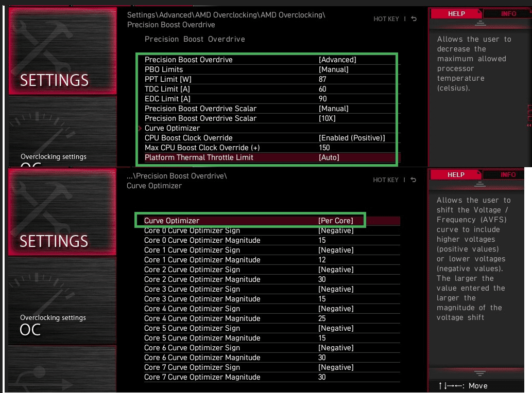Click downward-pointing handle below Curve Optimizer help text

coord(479,373)
